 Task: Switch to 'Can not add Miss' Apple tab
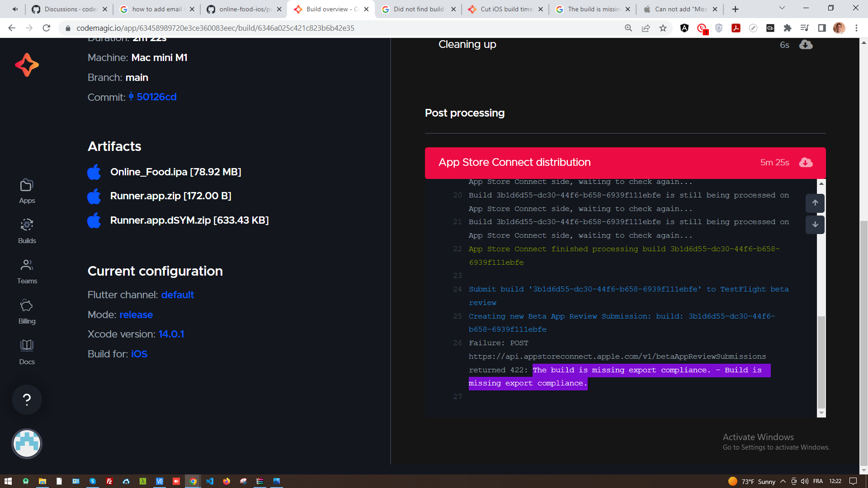click(x=681, y=9)
